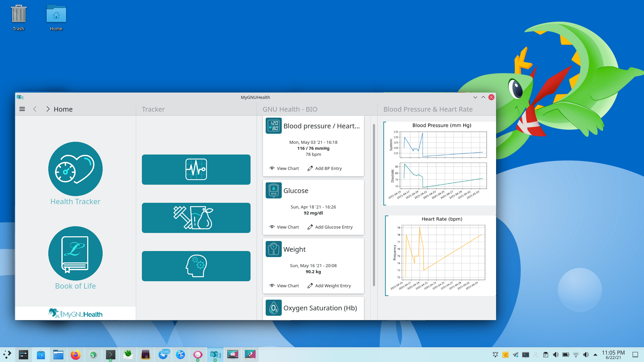Viewport: 644px width, 362px height.
Task: Expand hidden system tray icons arrow
Action: tap(595, 354)
